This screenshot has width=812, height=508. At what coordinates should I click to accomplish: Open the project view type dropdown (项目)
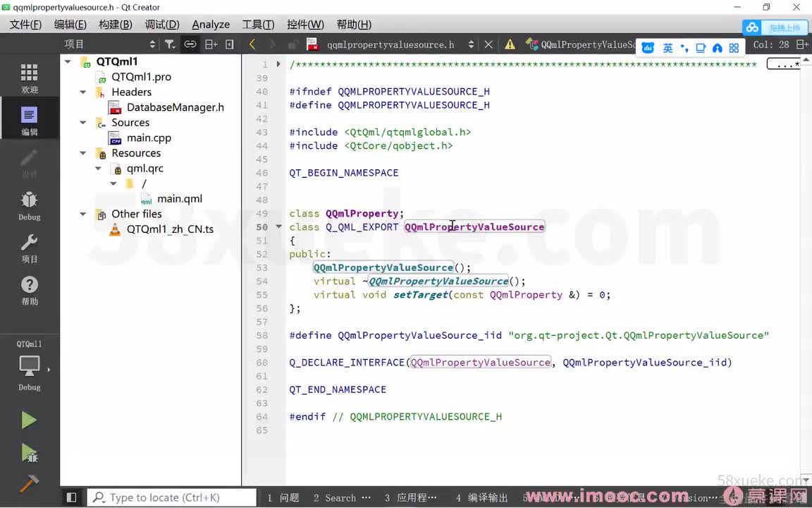coord(110,44)
